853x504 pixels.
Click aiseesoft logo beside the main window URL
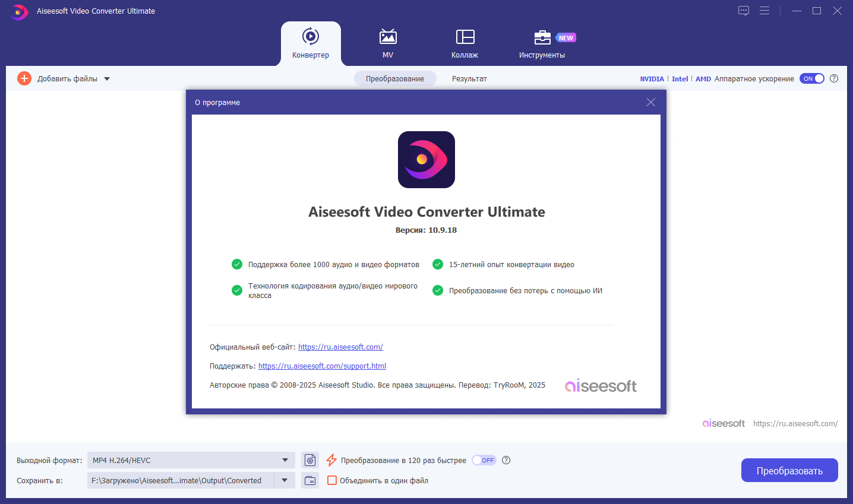[724, 423]
